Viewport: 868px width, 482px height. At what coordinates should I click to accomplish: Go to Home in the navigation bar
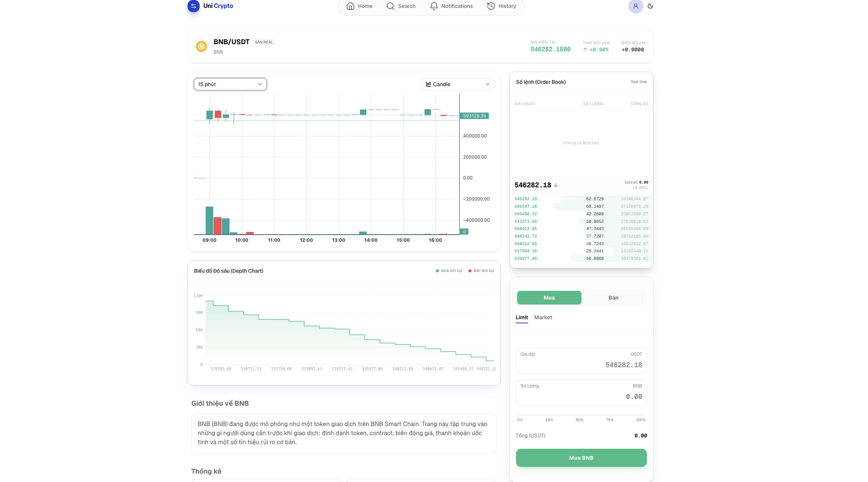360,6
